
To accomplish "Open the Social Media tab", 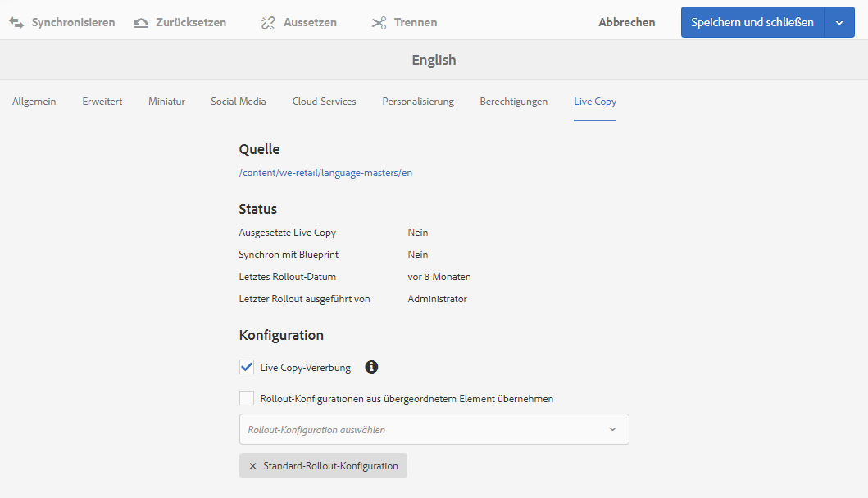I will click(238, 102).
